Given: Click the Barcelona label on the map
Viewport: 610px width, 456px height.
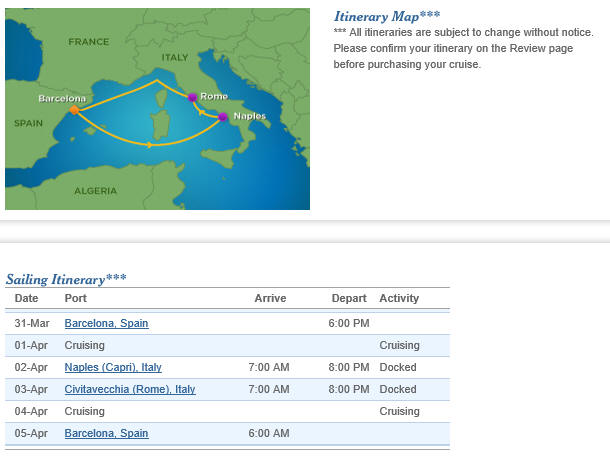Looking at the screenshot, I should (x=62, y=98).
